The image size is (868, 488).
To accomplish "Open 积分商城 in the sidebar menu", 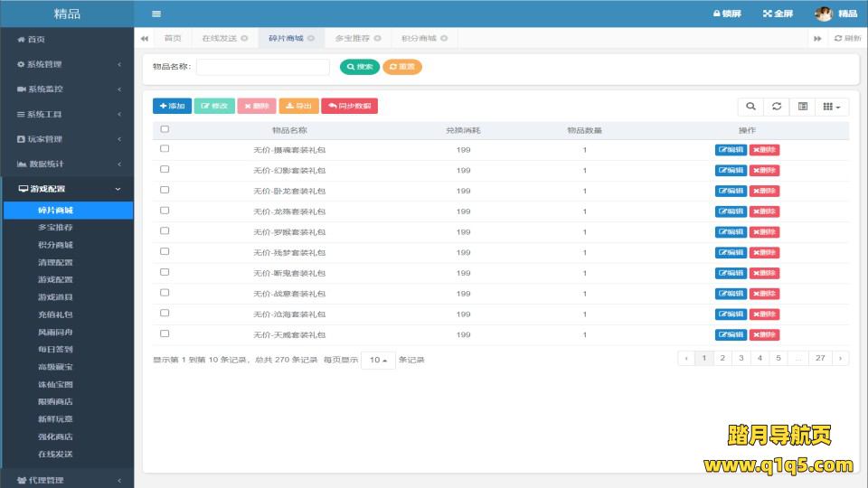I will pos(55,245).
